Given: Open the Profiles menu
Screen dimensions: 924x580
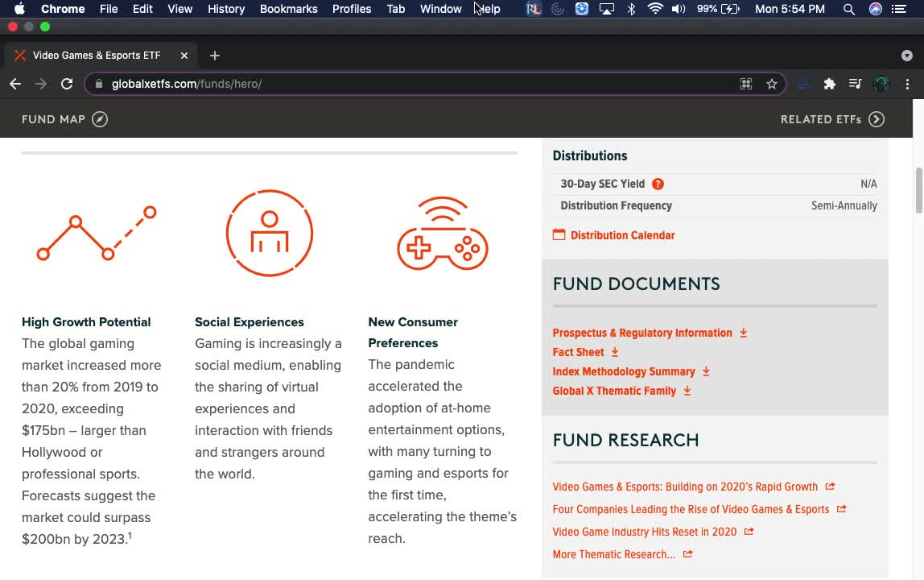Looking at the screenshot, I should pos(352,9).
